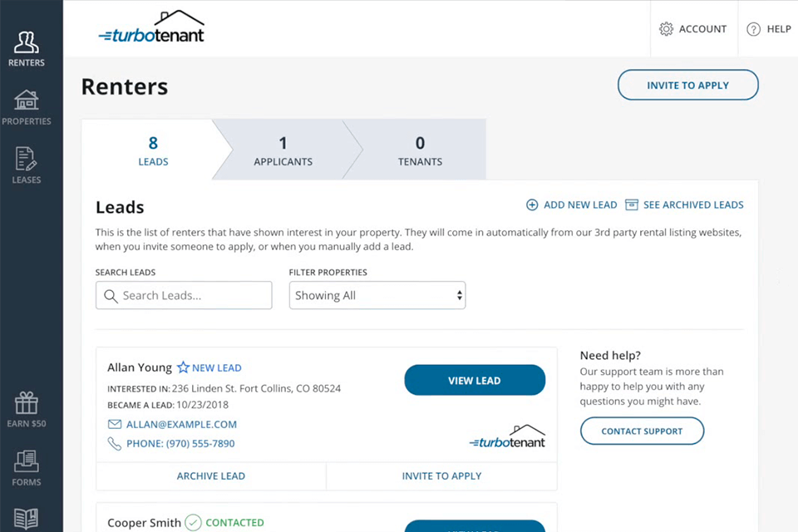Image resolution: width=798 pixels, height=532 pixels.
Task: Click the envelope icon beside Allan's email
Action: 115,424
